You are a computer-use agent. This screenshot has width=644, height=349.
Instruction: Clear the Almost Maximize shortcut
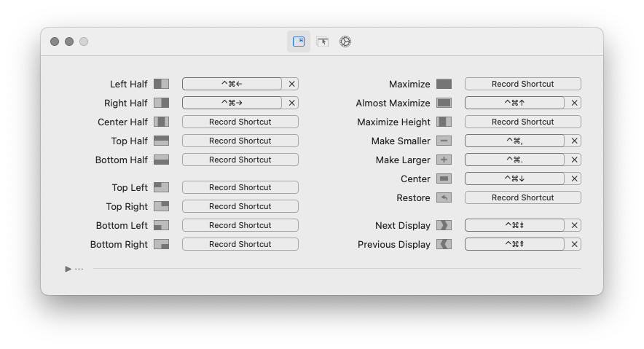tap(574, 103)
